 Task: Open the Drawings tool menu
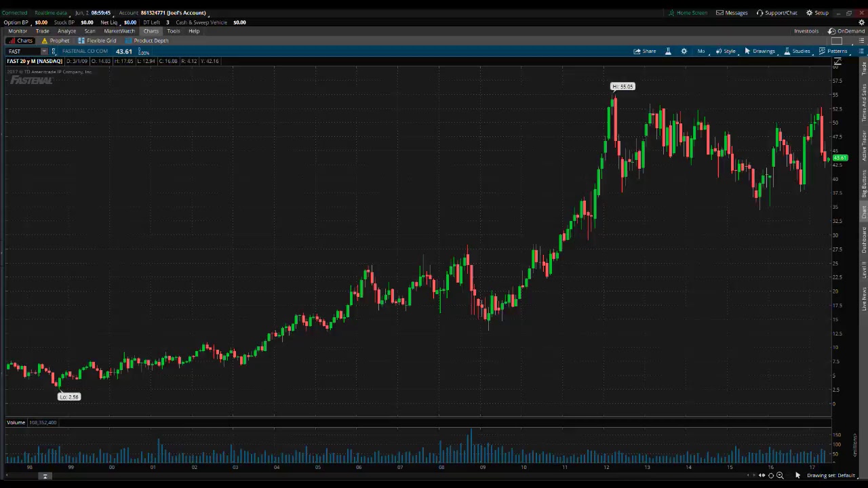click(x=759, y=52)
